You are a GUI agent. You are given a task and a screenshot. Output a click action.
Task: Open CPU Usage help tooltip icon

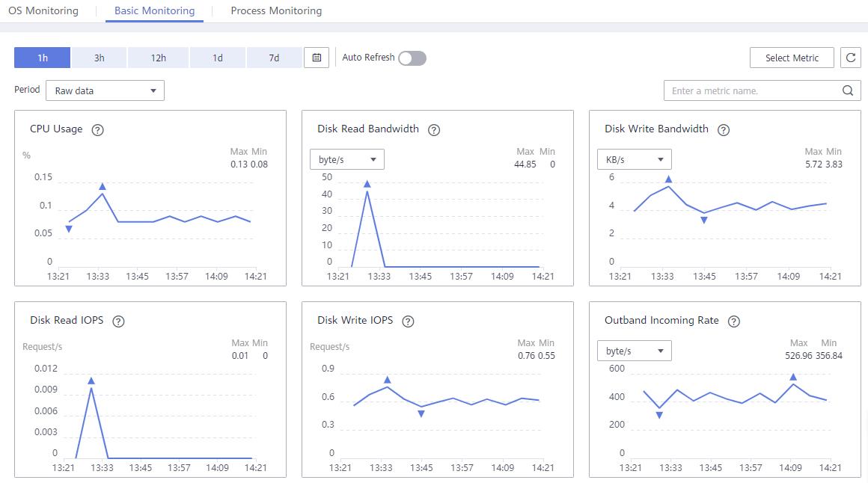[x=97, y=130]
